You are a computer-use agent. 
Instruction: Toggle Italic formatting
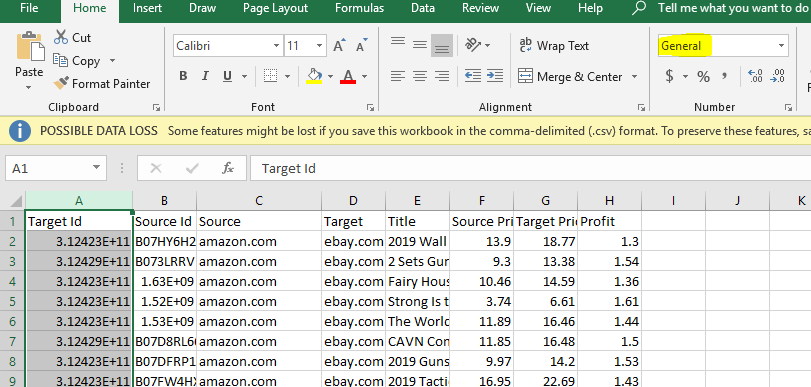click(205, 76)
